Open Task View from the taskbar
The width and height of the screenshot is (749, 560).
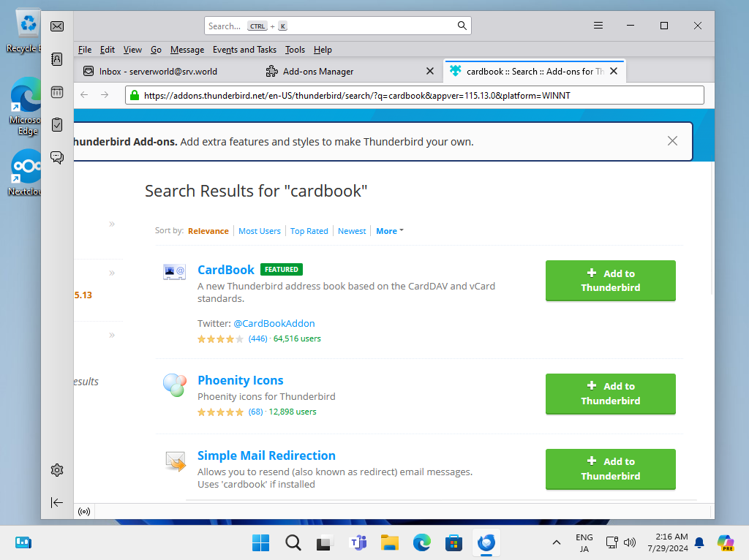325,542
